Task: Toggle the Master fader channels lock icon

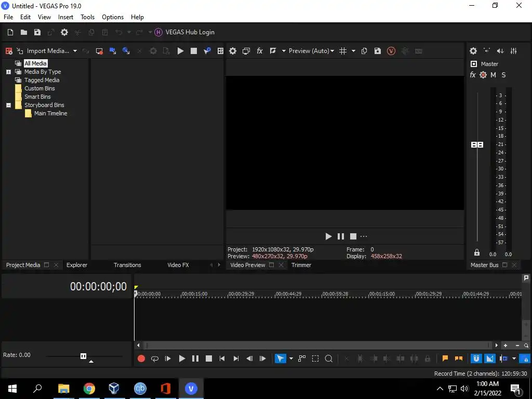Action: (477, 252)
